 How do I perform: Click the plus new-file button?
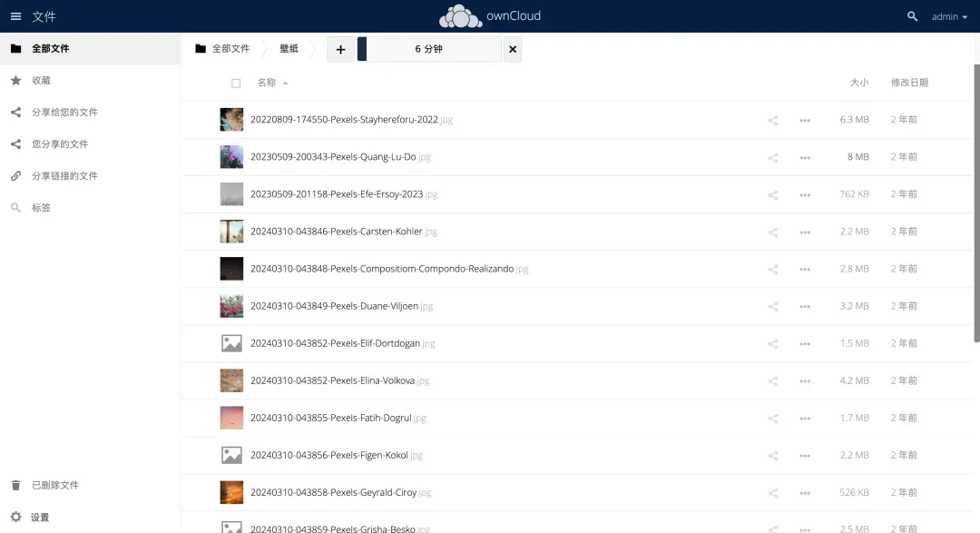click(340, 50)
